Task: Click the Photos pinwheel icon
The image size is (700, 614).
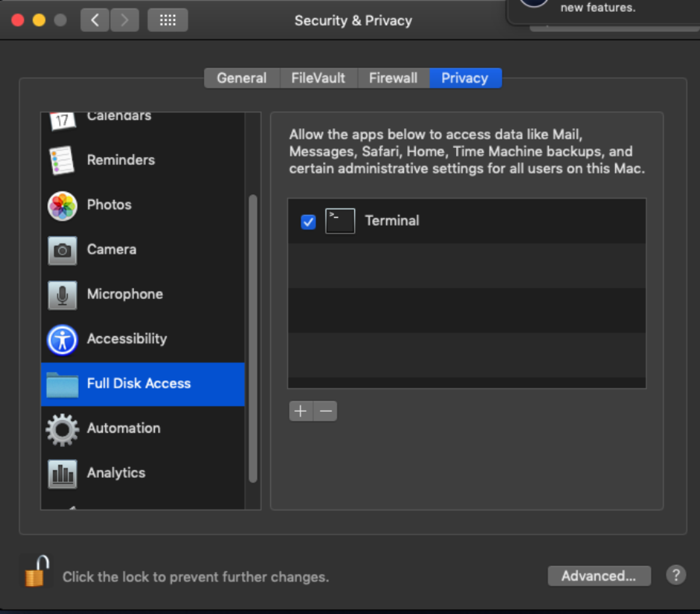Action: (x=62, y=206)
